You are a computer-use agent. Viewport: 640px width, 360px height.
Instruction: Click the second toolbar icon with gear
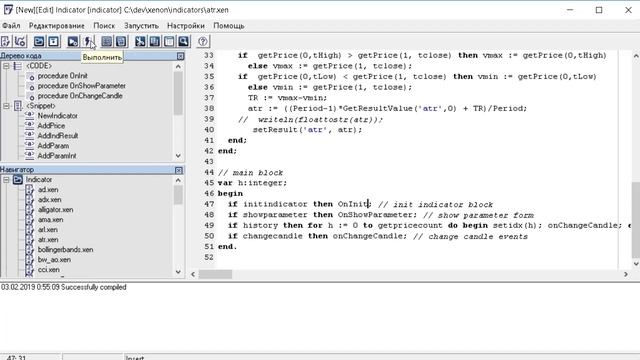coord(20,41)
